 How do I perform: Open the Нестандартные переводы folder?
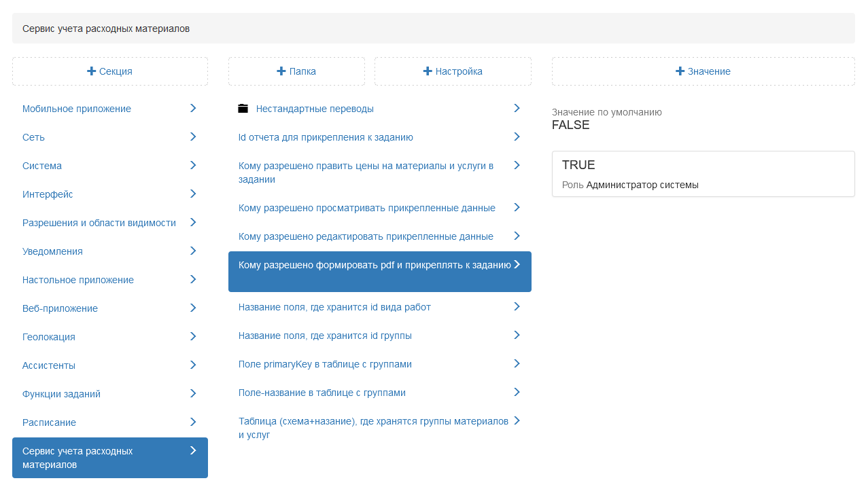tap(315, 109)
